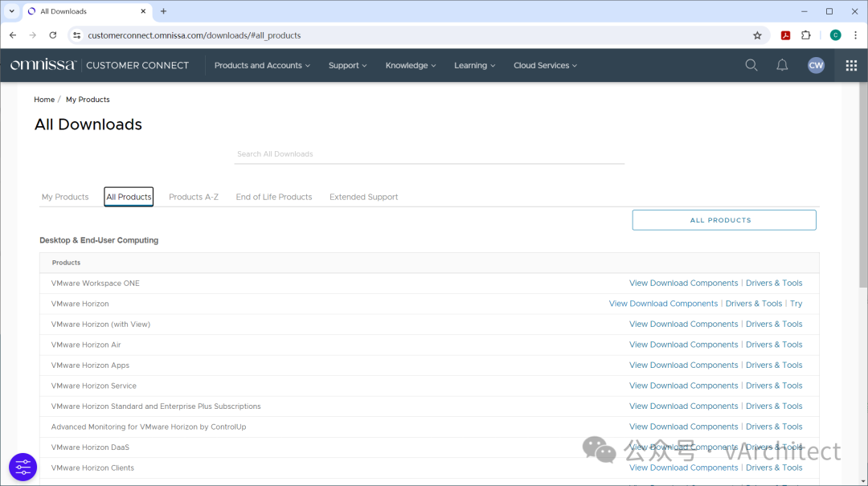Viewport: 868px width, 486px height.
Task: Open Drivers & Tools for VMware Horizon row
Action: tap(753, 304)
